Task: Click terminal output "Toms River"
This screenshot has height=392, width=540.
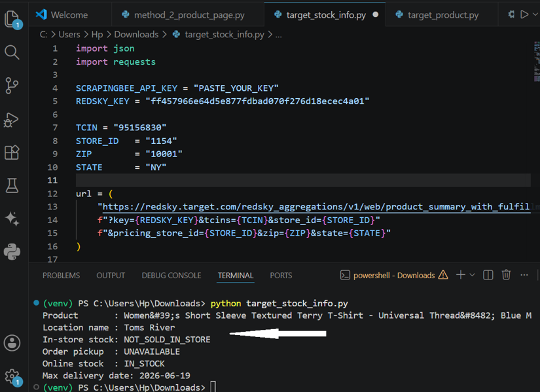Action: click(149, 328)
